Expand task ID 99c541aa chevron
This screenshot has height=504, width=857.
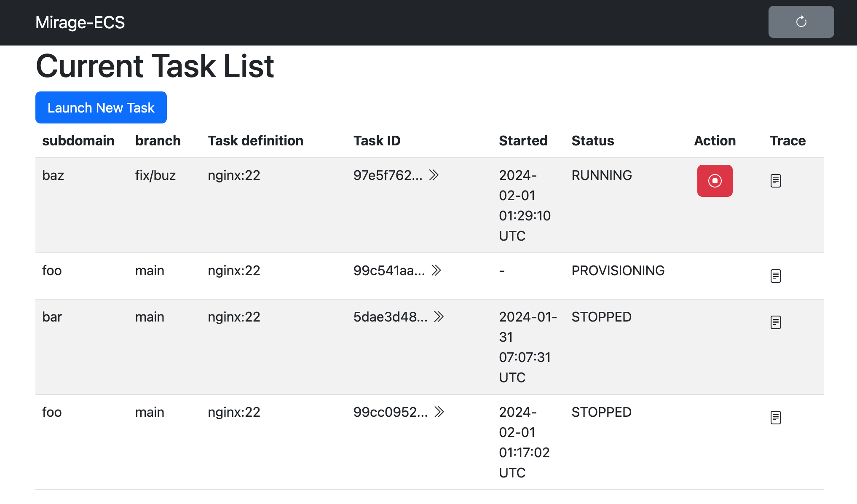(437, 270)
